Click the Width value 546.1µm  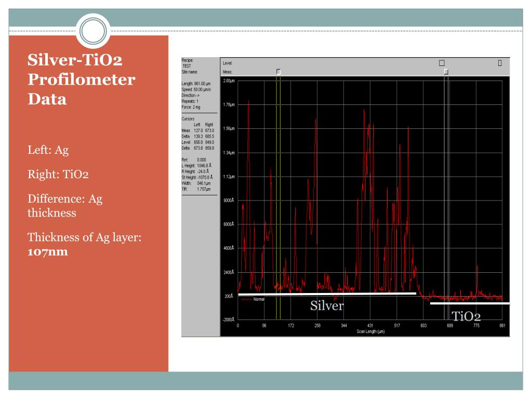[204, 183]
